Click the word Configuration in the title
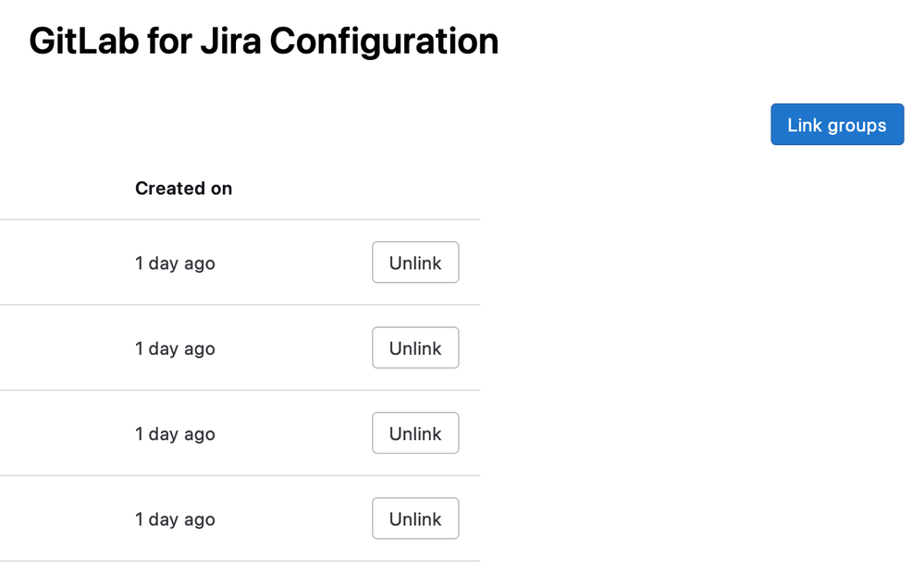The image size is (924, 573). (x=384, y=43)
